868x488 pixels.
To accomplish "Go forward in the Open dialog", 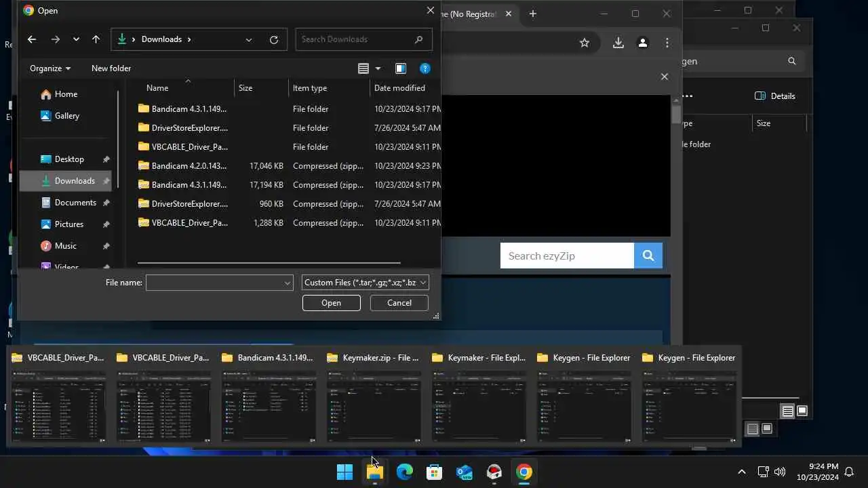I will click(56, 39).
